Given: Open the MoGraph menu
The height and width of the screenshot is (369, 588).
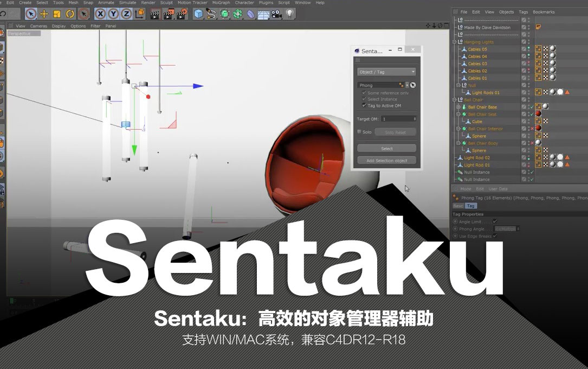Looking at the screenshot, I should (221, 3).
